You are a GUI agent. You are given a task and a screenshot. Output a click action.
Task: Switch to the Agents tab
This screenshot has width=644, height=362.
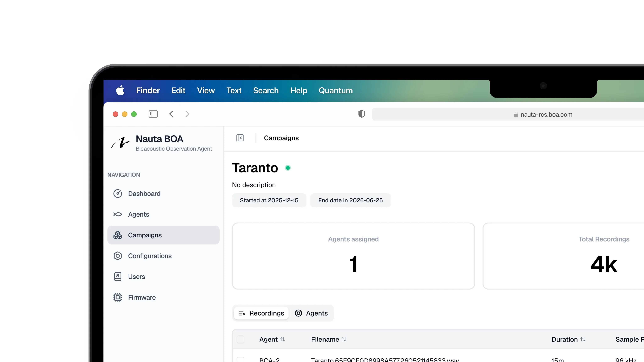(x=311, y=313)
